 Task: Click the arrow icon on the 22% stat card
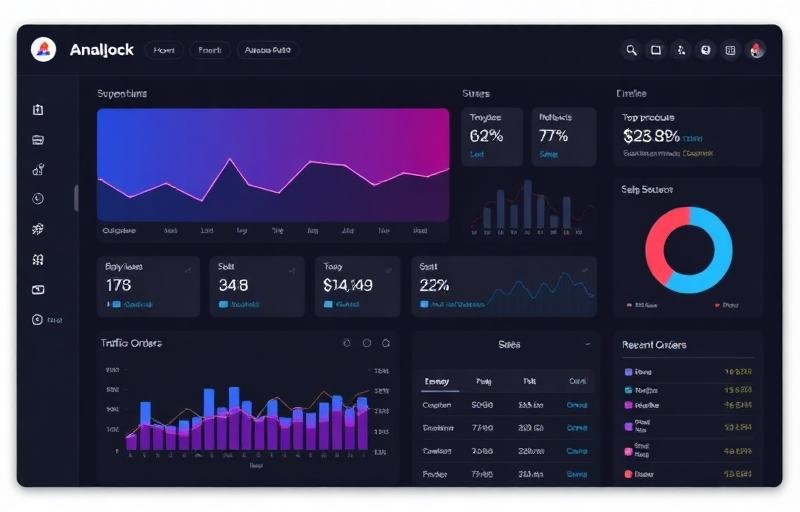[x=585, y=270]
